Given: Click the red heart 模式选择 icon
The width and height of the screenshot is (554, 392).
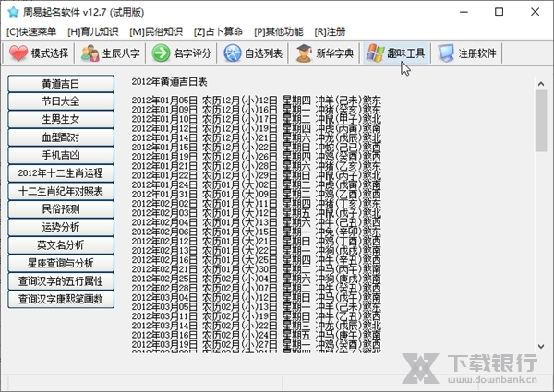Looking at the screenshot, I should click(x=18, y=53).
